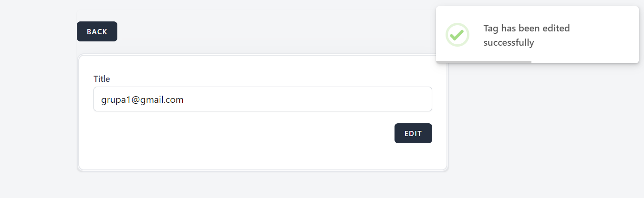
Task: Click blank form area left of EDIT button
Action: [x=239, y=133]
